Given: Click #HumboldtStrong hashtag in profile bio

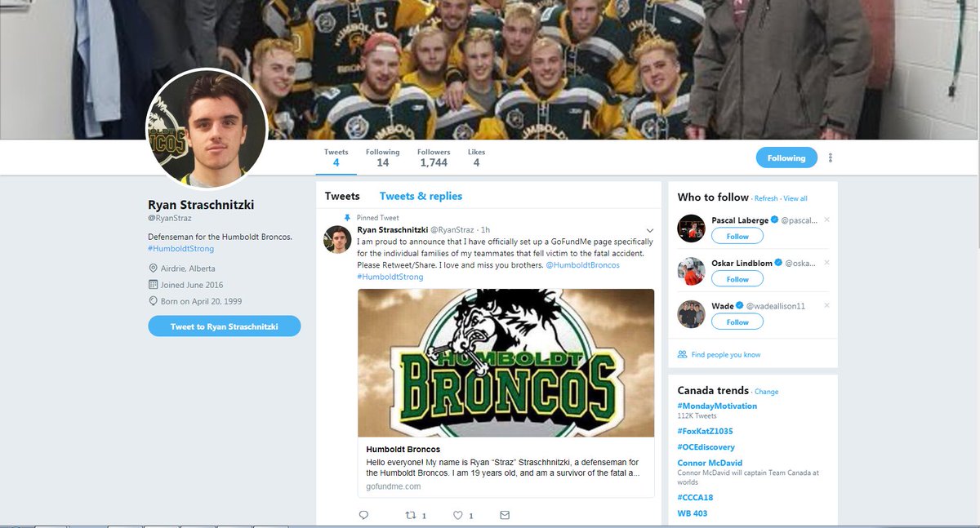Looking at the screenshot, I should (x=180, y=248).
